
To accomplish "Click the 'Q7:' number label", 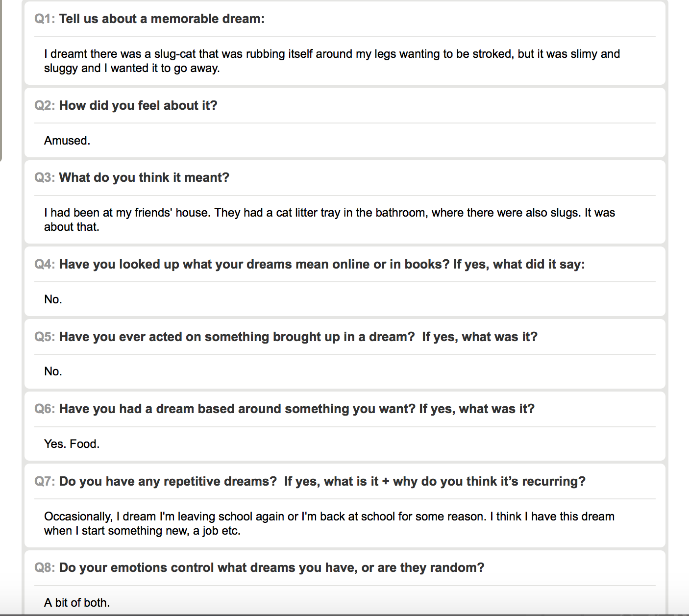I will [x=45, y=481].
